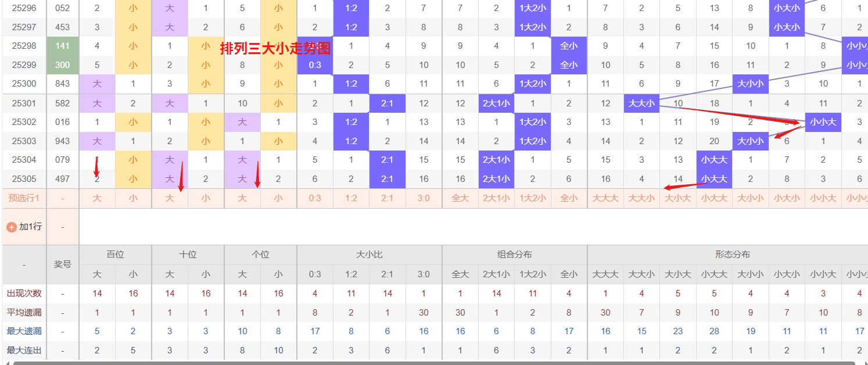The image size is (868, 365).
Task: Select 2:1 ratio in 预选行1 row
Action: (388, 198)
